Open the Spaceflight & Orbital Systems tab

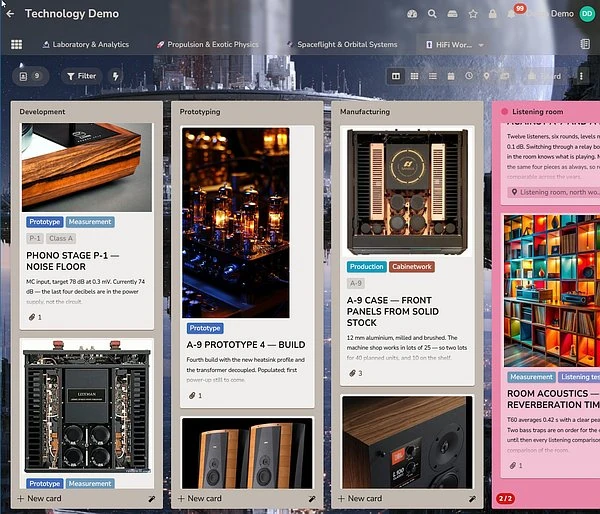coord(342,44)
